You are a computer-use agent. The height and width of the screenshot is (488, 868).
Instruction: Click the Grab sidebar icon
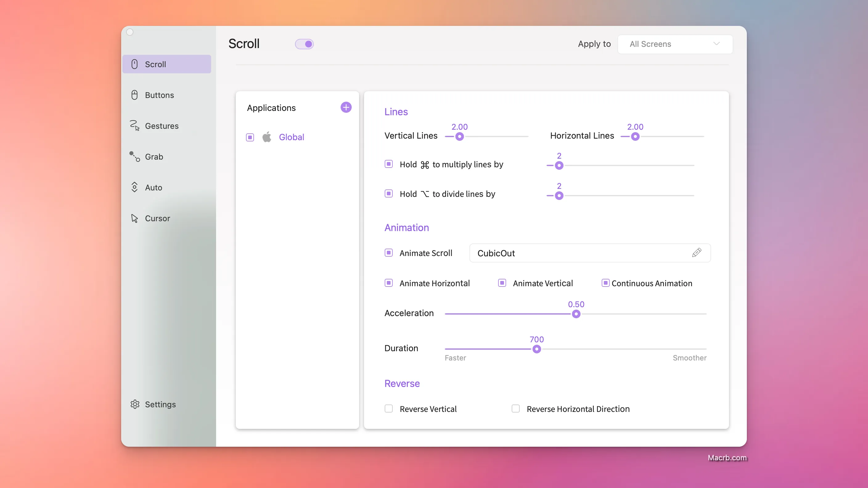coord(135,156)
